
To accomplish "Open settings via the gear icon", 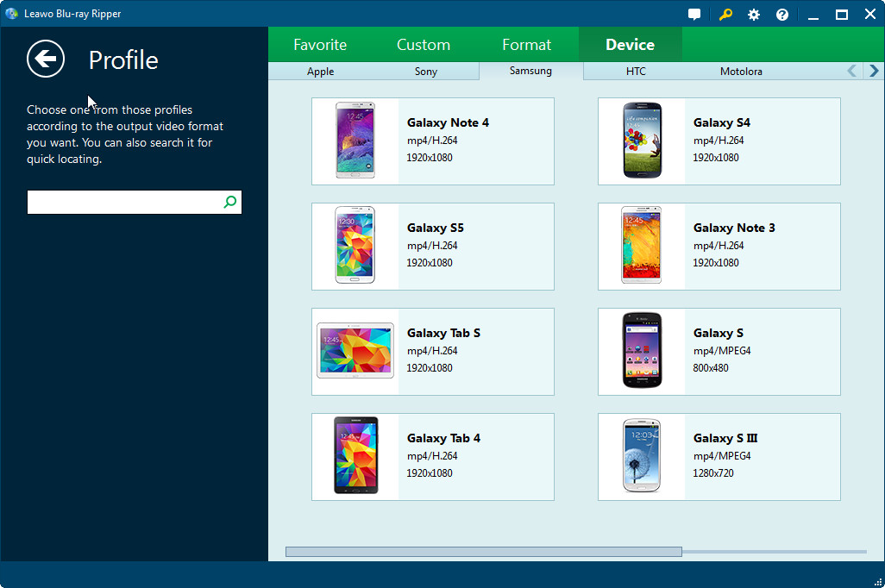I will click(x=754, y=15).
